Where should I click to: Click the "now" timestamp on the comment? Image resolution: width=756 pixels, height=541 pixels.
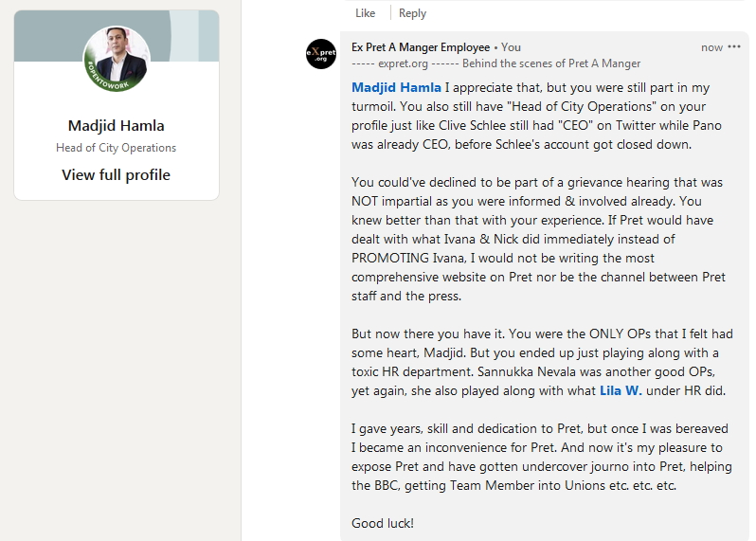click(711, 47)
